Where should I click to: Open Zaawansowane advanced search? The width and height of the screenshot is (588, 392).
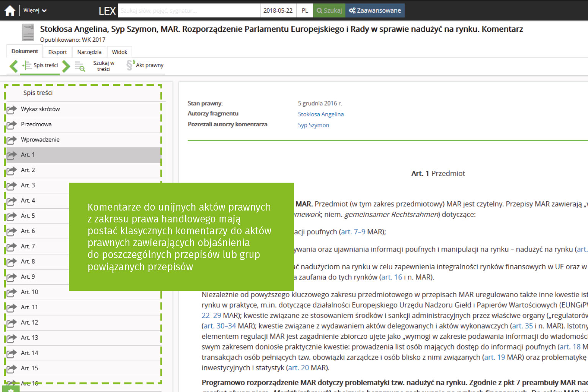(375, 10)
